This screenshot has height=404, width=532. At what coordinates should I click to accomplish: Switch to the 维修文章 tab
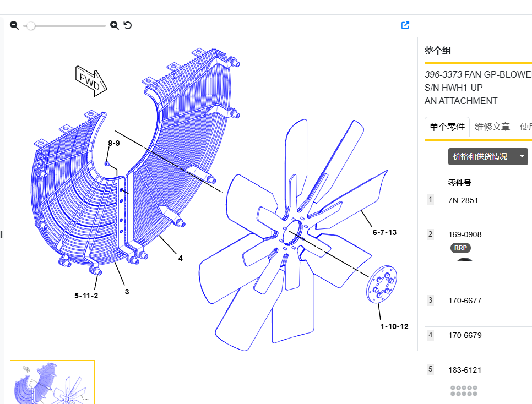492,127
